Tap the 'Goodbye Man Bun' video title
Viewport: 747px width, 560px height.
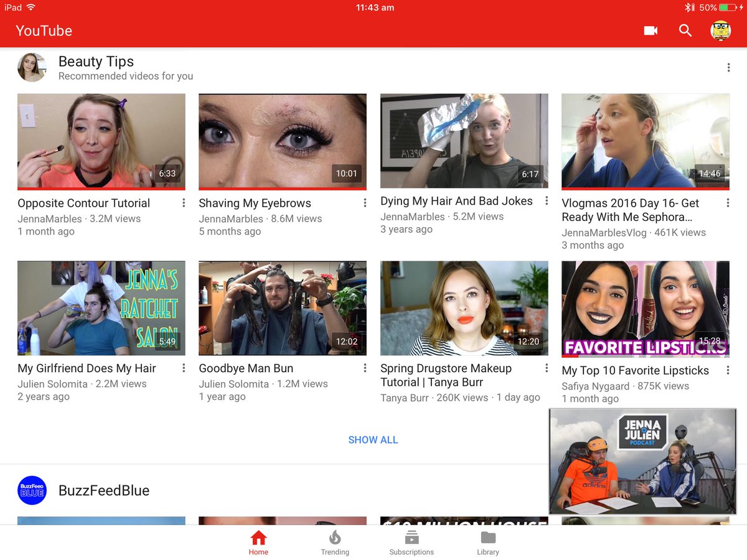click(x=246, y=368)
